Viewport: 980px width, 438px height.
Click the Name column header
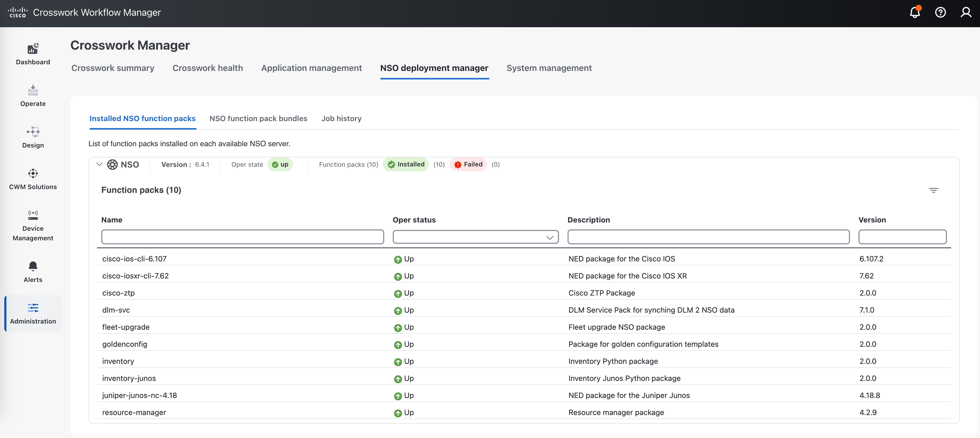[x=111, y=220]
